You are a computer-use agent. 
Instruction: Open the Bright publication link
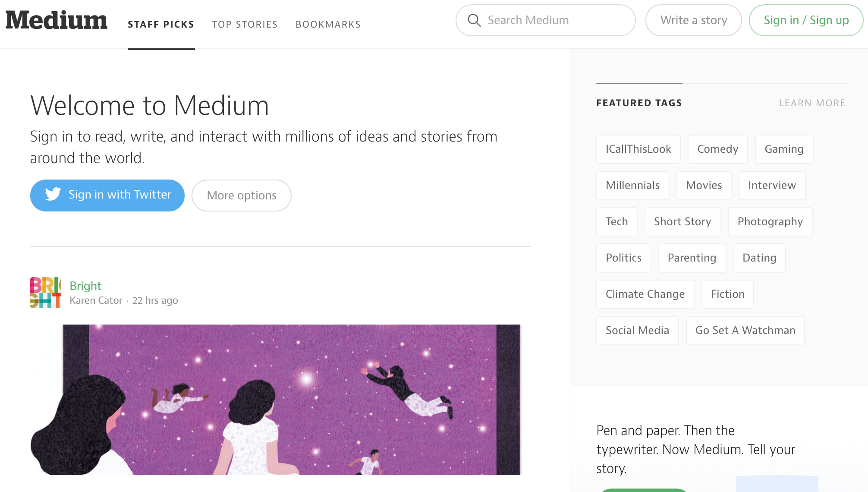coord(85,286)
